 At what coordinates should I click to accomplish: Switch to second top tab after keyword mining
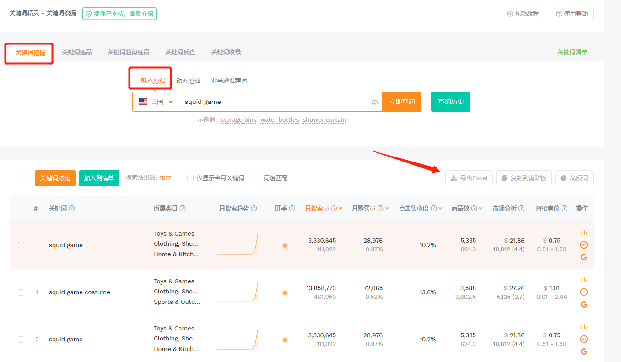click(77, 52)
